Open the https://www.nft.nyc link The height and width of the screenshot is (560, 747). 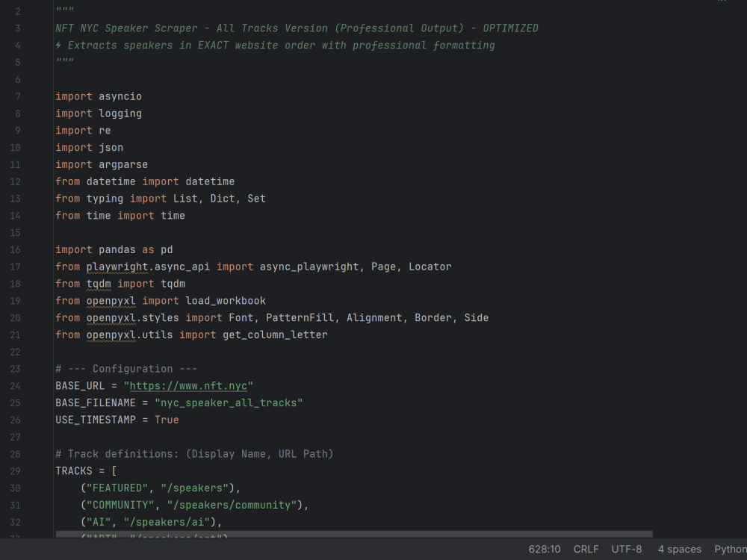pos(188,386)
